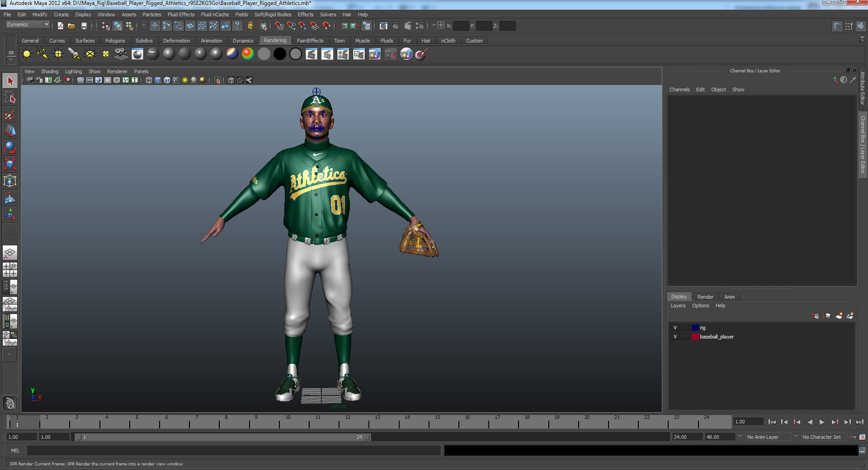Expand the shelf options arrow at left
The width and height of the screenshot is (868, 470).
11,59
